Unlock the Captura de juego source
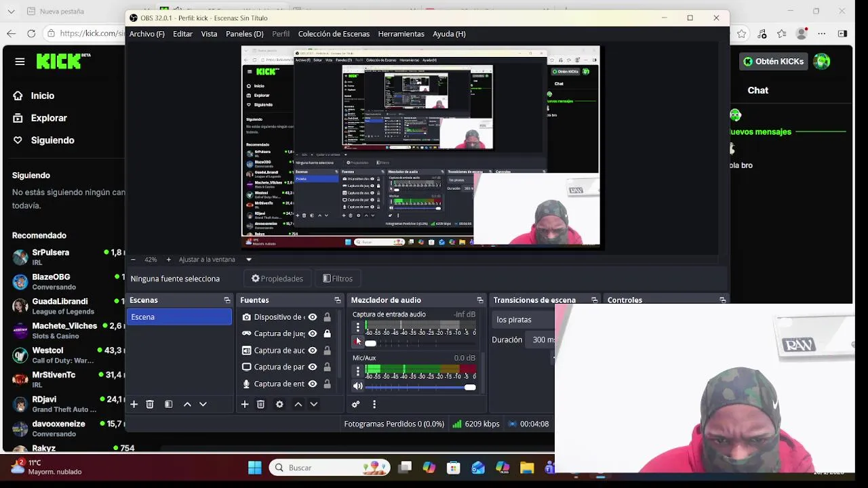The height and width of the screenshot is (488, 868). click(x=327, y=333)
